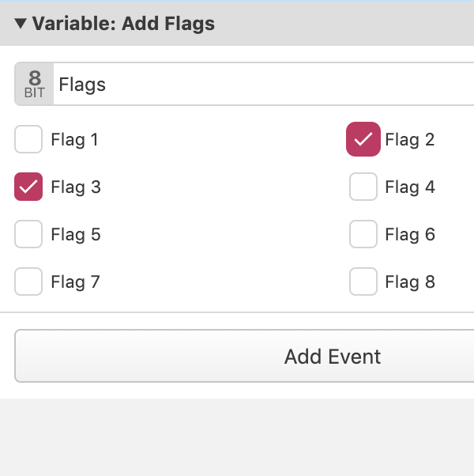Viewport: 474px width, 476px height.
Task: Click the "Flag 3" text label
Action: pos(76,187)
